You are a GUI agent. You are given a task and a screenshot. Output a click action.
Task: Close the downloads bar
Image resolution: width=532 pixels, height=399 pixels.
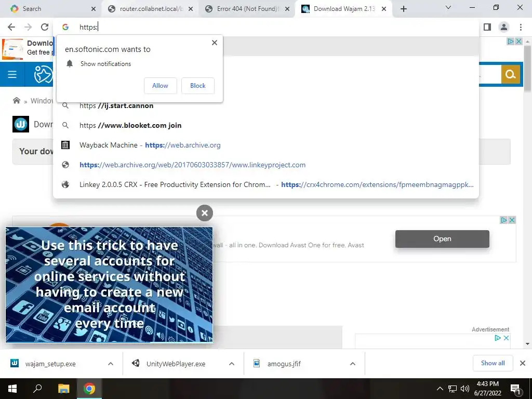pos(523,363)
